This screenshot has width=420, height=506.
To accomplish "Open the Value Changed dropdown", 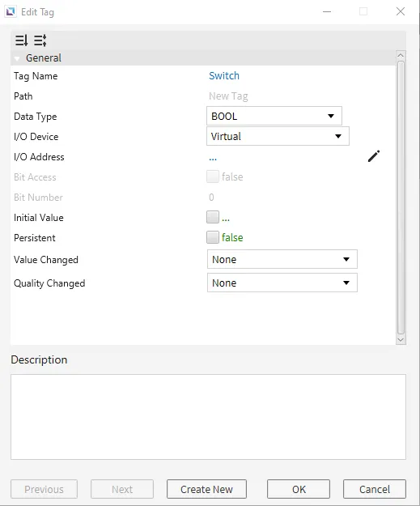I will 282,259.
